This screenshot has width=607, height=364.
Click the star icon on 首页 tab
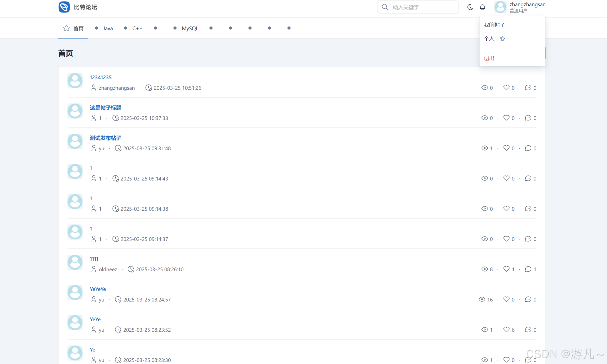tap(66, 28)
